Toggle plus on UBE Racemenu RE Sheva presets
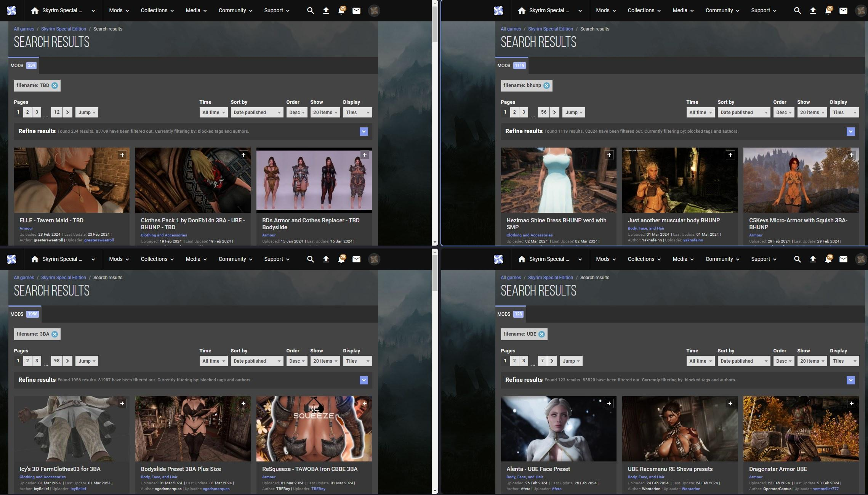Viewport: 868px width, 495px height. (x=730, y=403)
